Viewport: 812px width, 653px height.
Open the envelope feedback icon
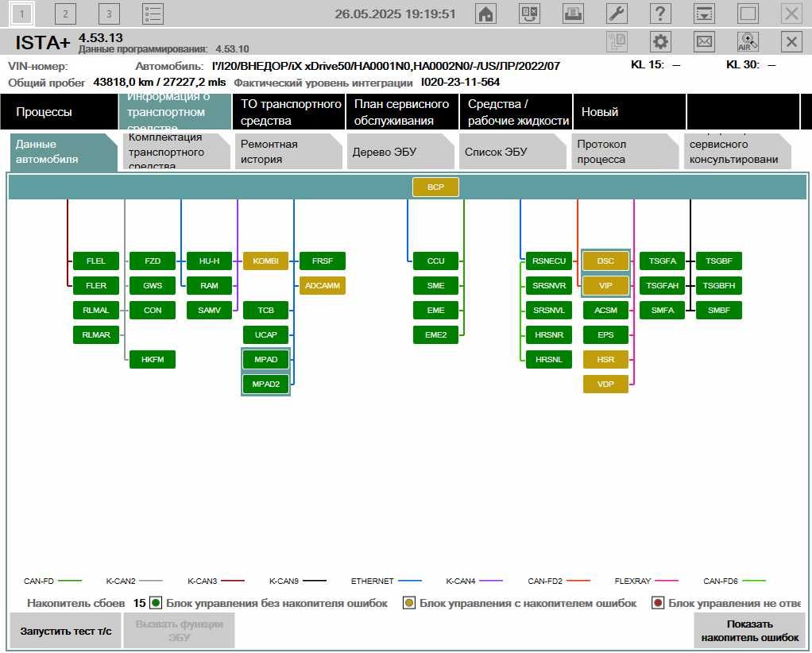704,41
